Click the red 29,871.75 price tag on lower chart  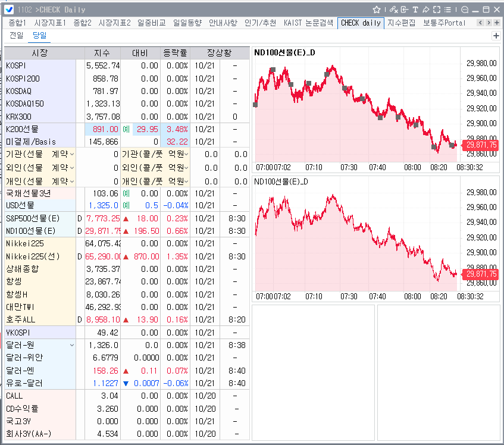[x=480, y=274]
